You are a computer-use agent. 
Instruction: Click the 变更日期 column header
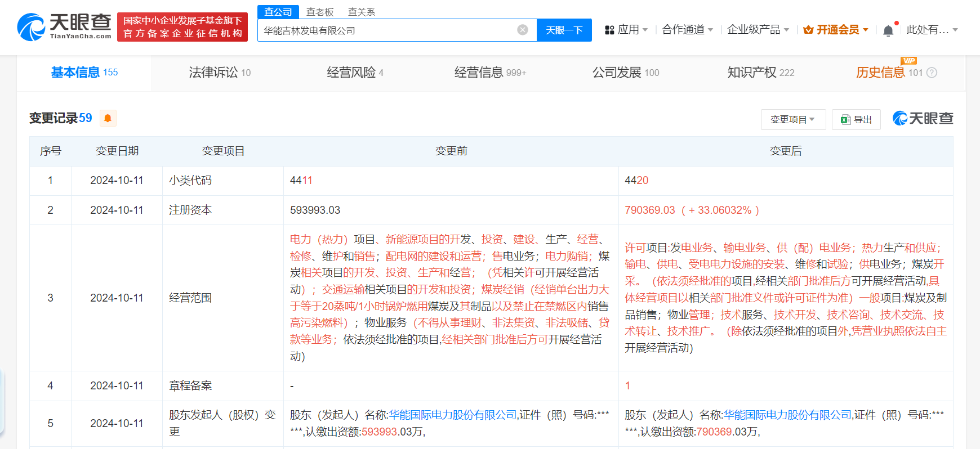pos(117,151)
